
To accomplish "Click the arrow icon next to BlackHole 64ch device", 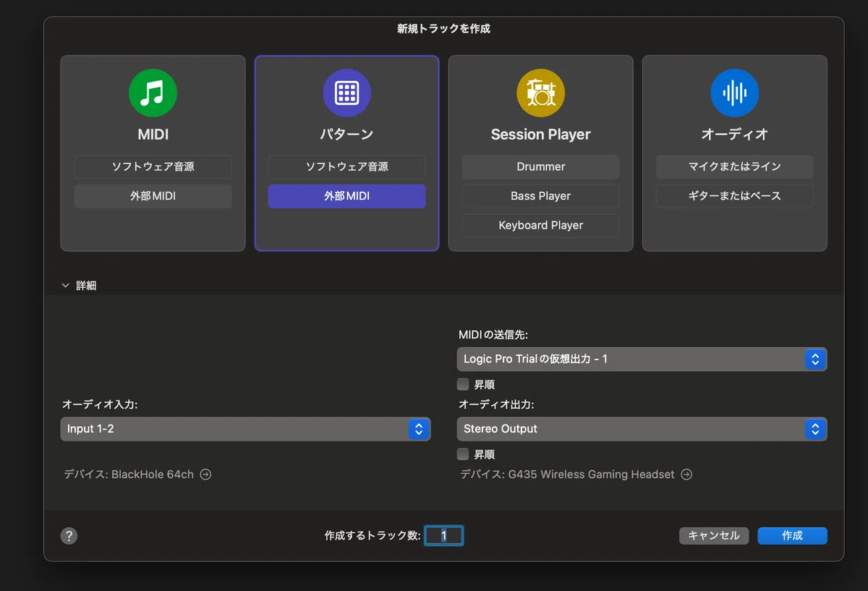I will coord(205,475).
